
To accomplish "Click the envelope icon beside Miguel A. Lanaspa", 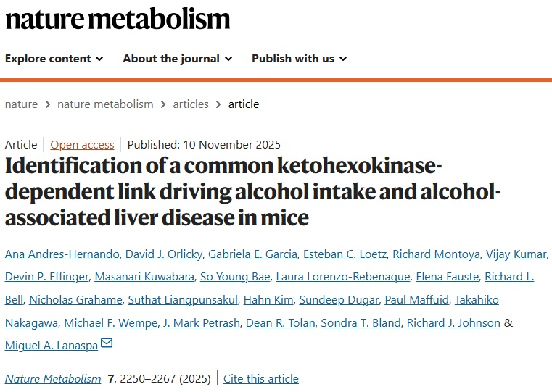I will (107, 343).
